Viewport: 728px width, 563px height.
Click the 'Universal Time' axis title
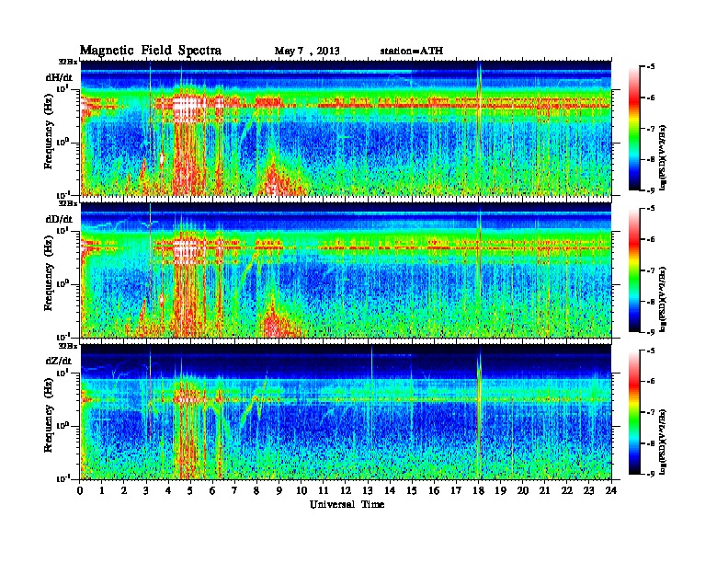[347, 504]
